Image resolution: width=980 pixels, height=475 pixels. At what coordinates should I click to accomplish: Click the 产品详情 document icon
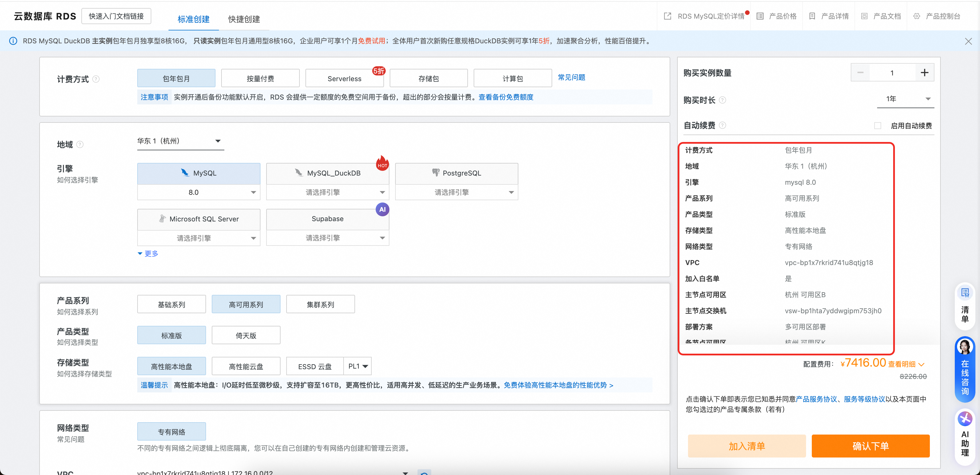click(812, 16)
